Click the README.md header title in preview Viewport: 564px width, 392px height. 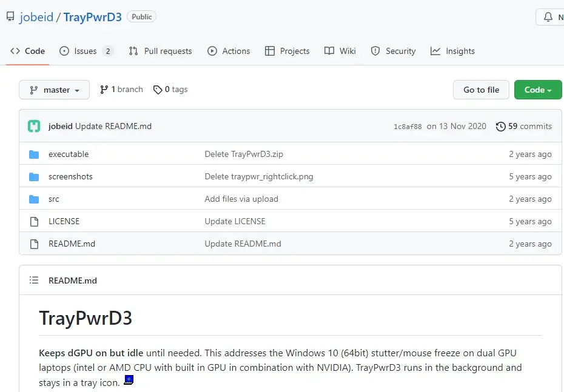click(73, 281)
